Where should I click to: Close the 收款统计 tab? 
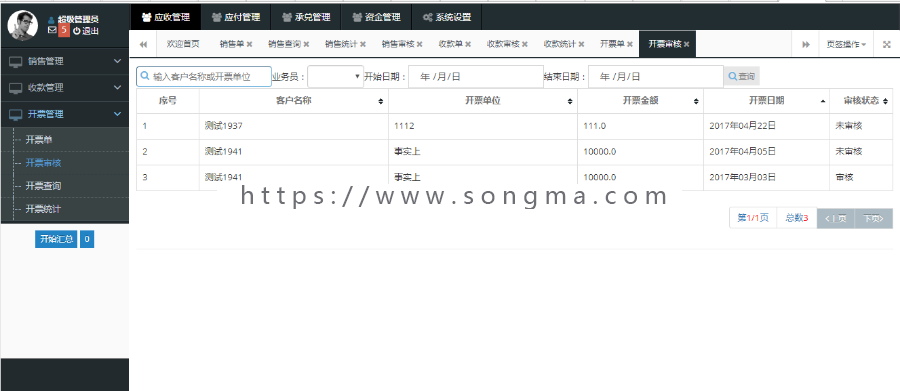click(x=581, y=44)
